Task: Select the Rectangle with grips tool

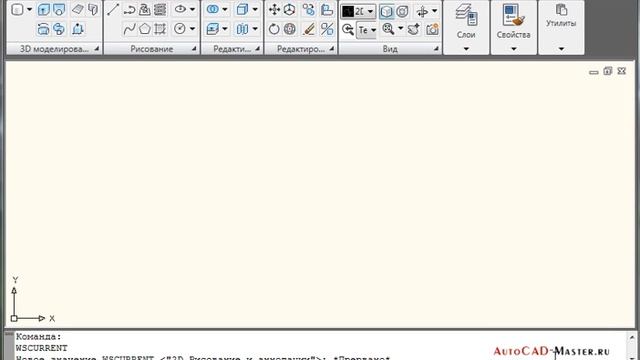Action: 160,29
